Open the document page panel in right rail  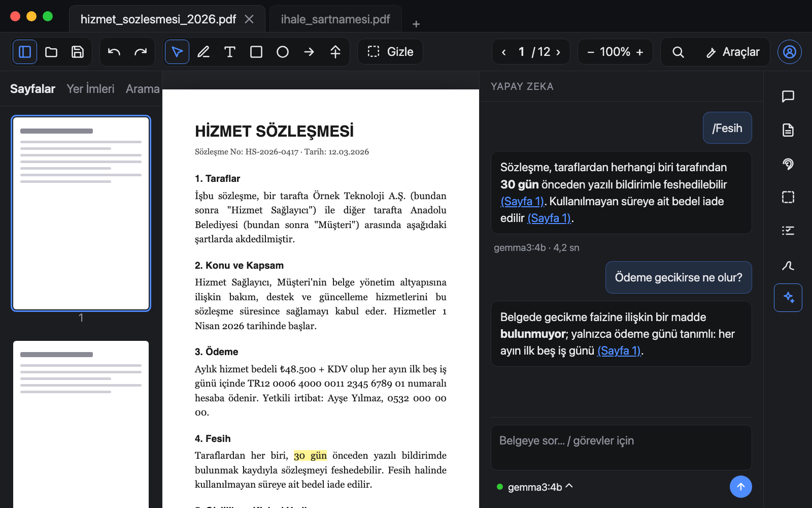tap(788, 130)
